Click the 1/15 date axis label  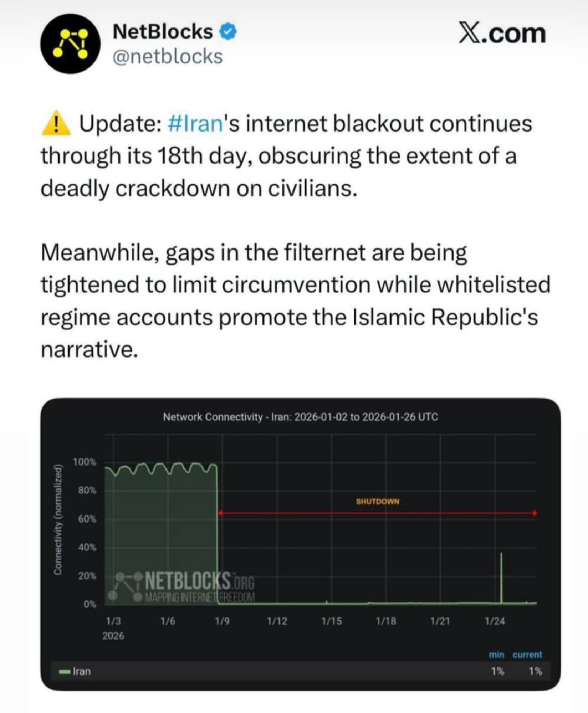point(331,621)
